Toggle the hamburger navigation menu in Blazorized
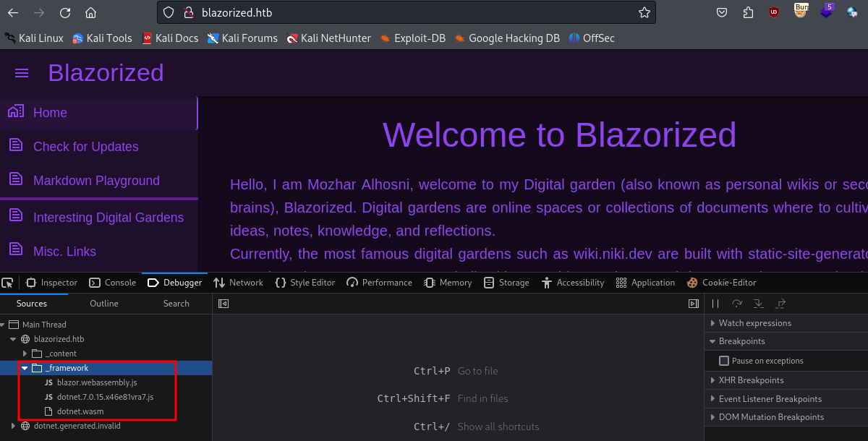The height and width of the screenshot is (441, 868). pyautogui.click(x=22, y=73)
